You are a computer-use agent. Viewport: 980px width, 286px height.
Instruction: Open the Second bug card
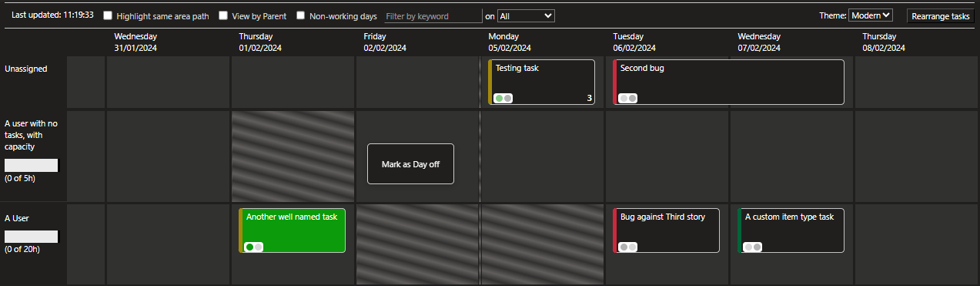(x=728, y=82)
